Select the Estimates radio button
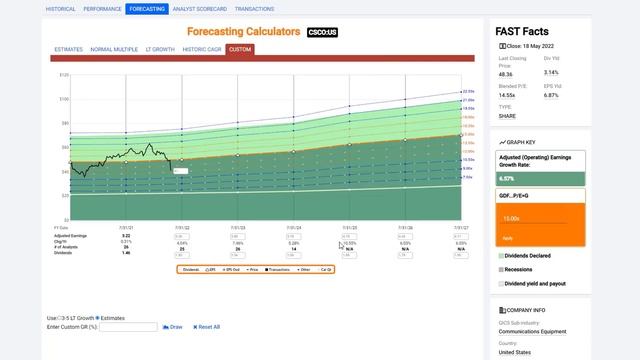The width and height of the screenshot is (640, 360). [98, 318]
